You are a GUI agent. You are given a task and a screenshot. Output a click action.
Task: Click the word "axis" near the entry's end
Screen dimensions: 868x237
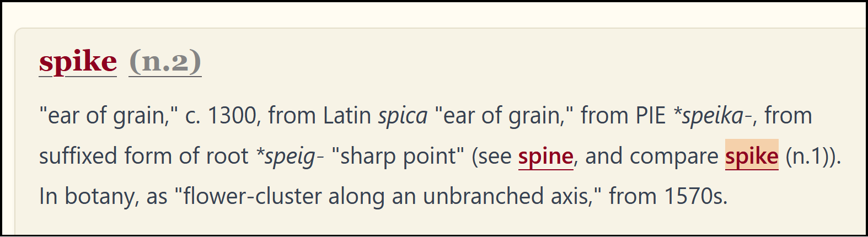pos(574,196)
